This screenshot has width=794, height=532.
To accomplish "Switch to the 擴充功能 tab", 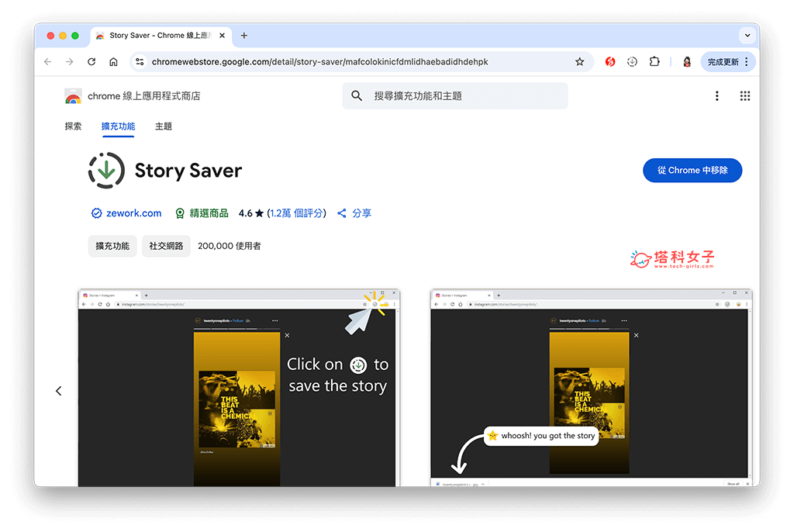I will (x=118, y=126).
